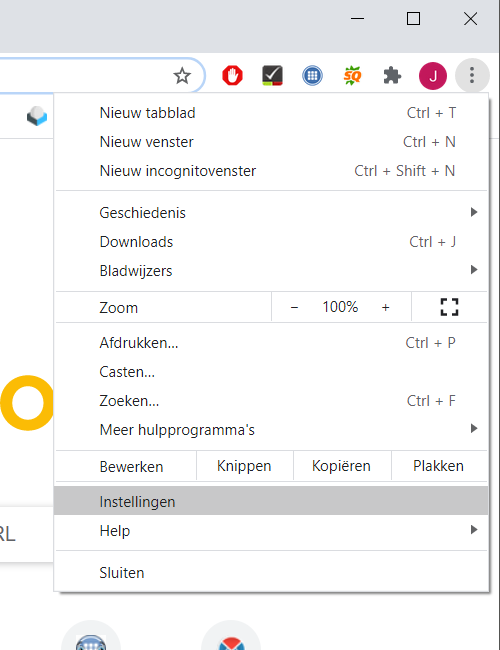Click the Plakken button

coord(439,466)
